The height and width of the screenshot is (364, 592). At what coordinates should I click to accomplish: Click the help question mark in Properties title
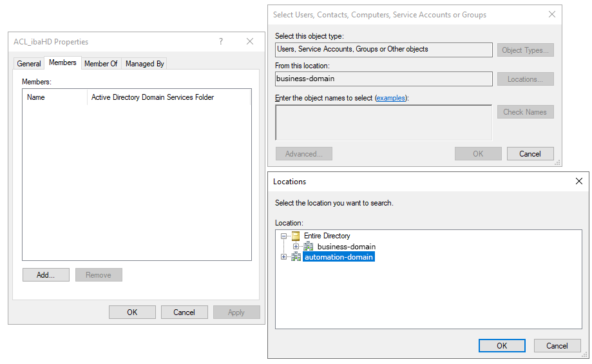221,41
